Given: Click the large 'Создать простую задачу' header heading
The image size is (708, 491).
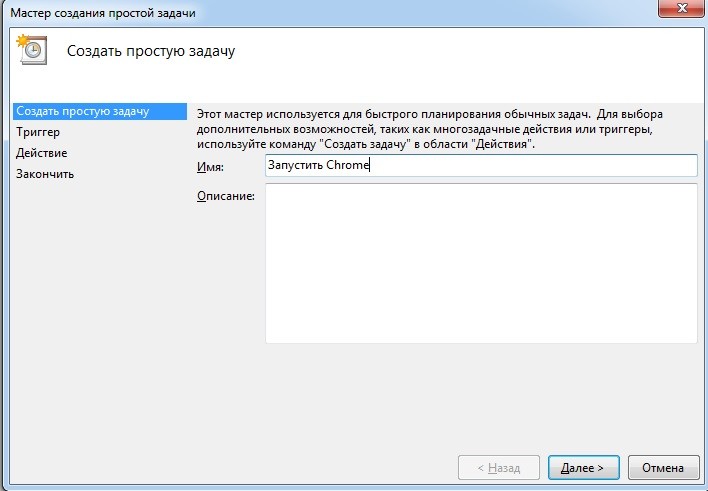Looking at the screenshot, I should coord(150,50).
